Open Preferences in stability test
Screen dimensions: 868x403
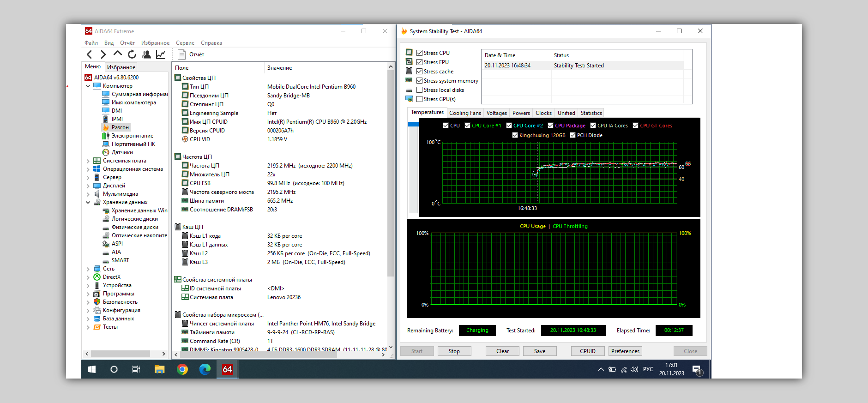coord(626,351)
